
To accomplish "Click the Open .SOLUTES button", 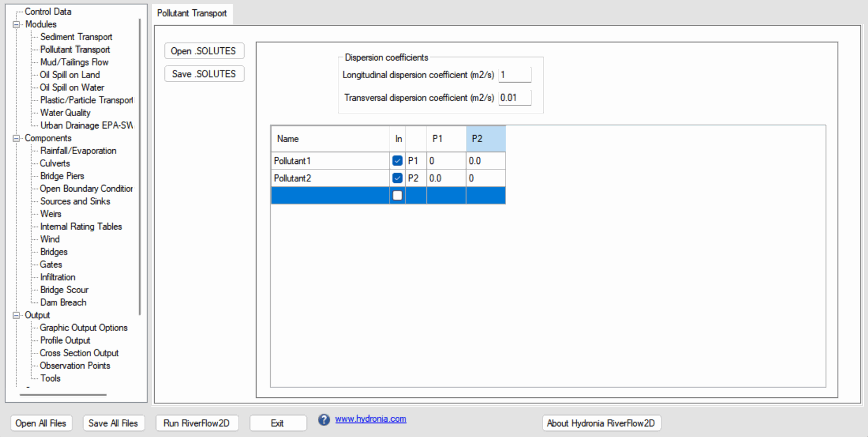I will tap(204, 51).
